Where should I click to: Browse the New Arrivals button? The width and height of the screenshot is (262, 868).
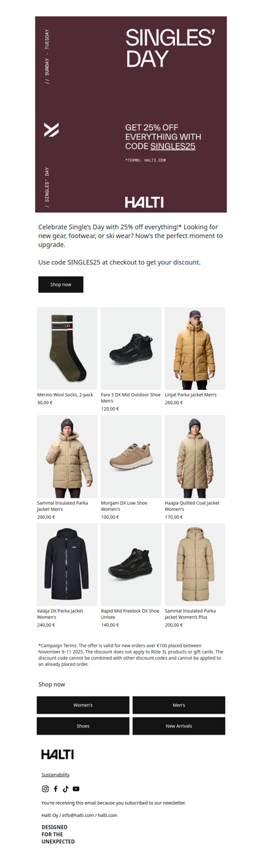click(x=179, y=726)
